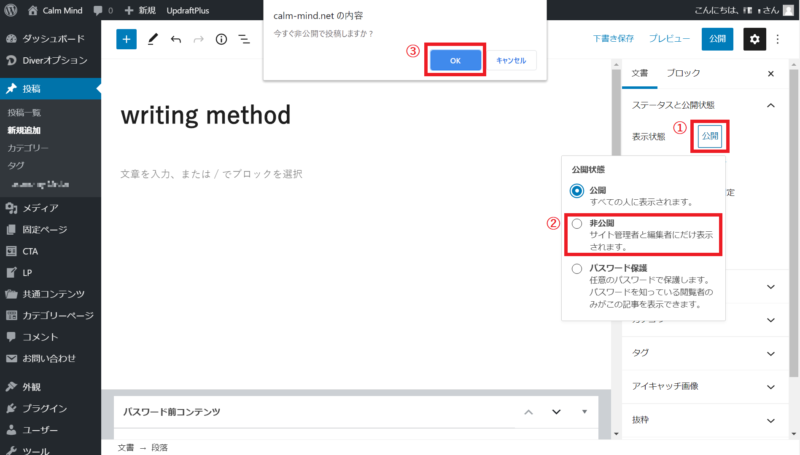Image resolution: width=800 pixels, height=455 pixels.
Task: Toggle パスワード前コンテンツ panel triangle
Action: point(584,412)
